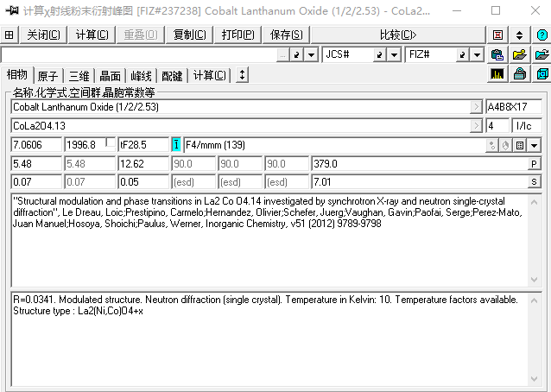Switch to the 峰线 tab
Screen dimensions: 551x392
click(142, 75)
